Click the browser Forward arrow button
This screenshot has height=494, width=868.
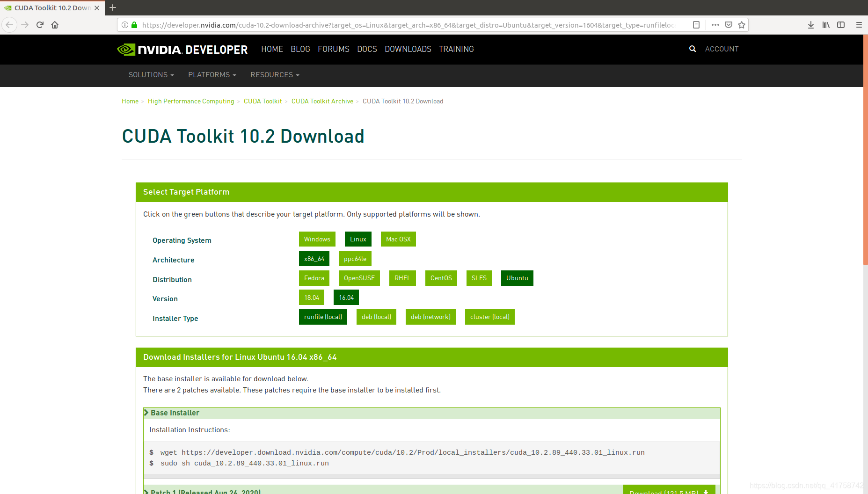(25, 25)
